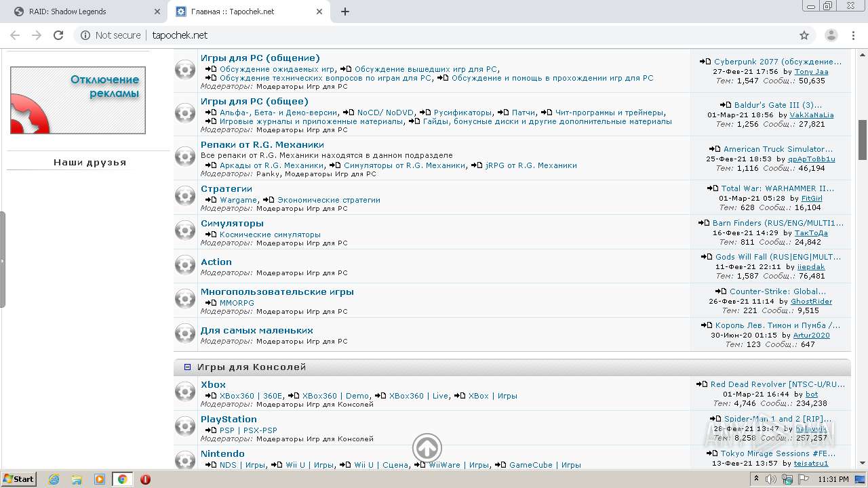Image resolution: width=868 pixels, height=488 pixels.
Task: Click latest-post icon before American Truck Simulator
Action: coord(715,149)
